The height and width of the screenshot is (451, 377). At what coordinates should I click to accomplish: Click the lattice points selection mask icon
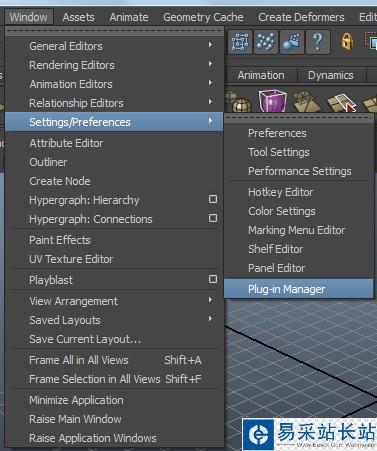tap(240, 42)
